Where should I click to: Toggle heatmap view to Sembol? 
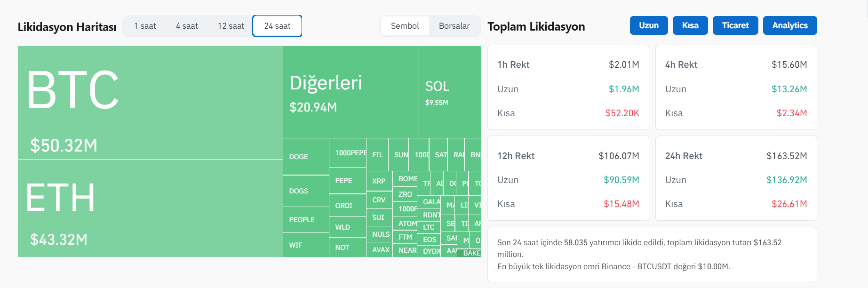(x=405, y=26)
